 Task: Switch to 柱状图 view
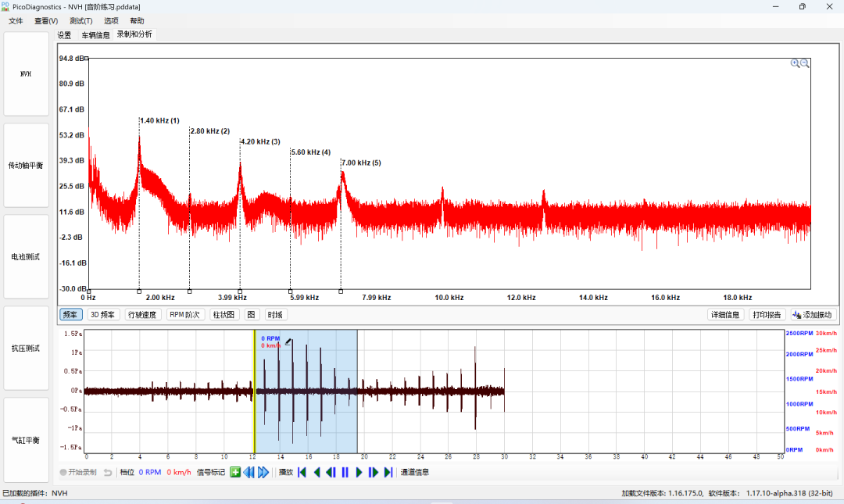[224, 314]
